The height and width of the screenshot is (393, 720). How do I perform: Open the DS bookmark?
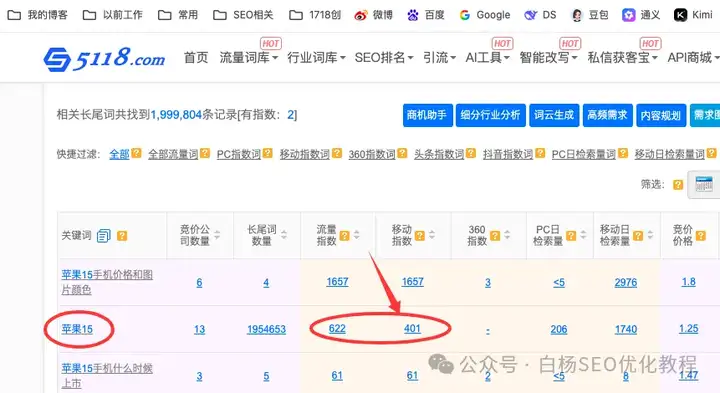tap(540, 15)
